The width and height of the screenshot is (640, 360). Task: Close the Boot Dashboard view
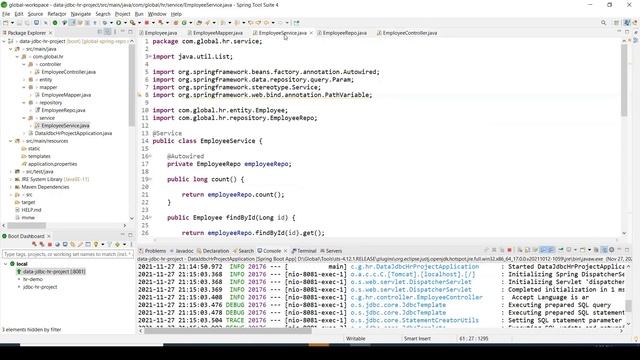click(x=49, y=236)
